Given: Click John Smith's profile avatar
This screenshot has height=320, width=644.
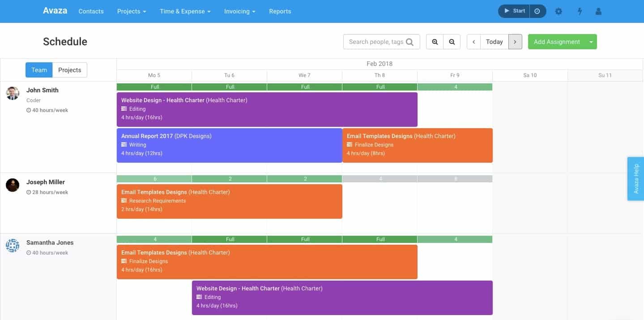Looking at the screenshot, I should 12,93.
